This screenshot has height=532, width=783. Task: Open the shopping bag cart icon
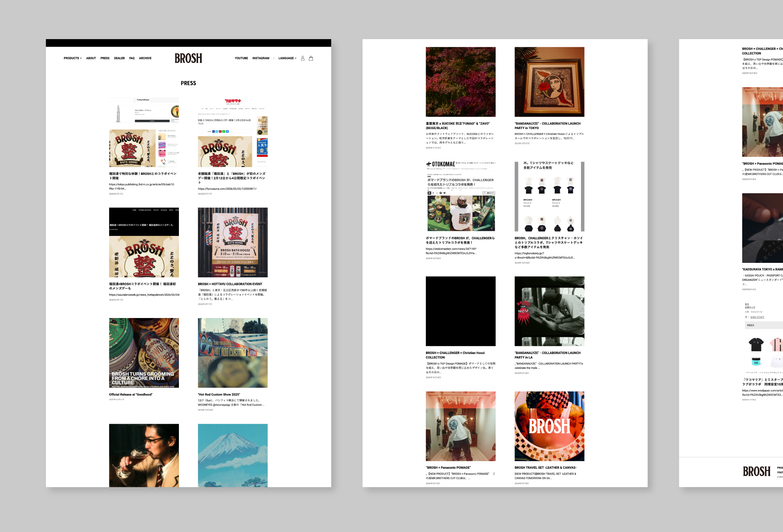[311, 58]
